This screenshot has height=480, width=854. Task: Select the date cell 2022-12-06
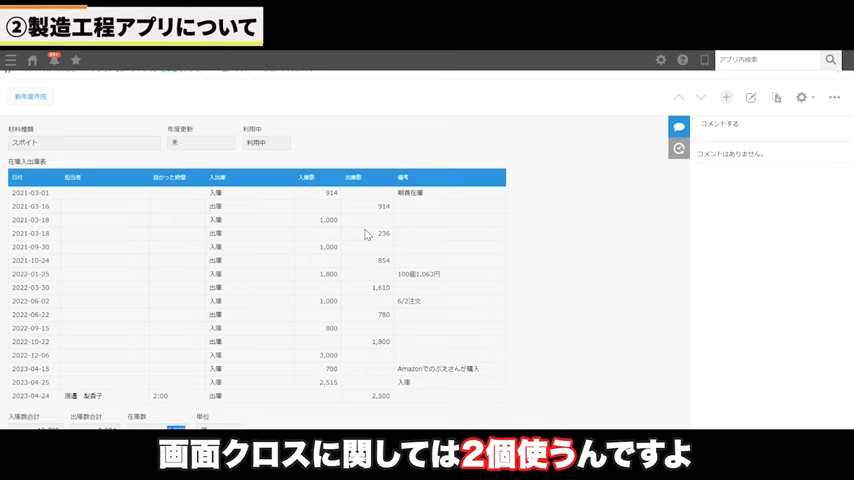point(30,355)
